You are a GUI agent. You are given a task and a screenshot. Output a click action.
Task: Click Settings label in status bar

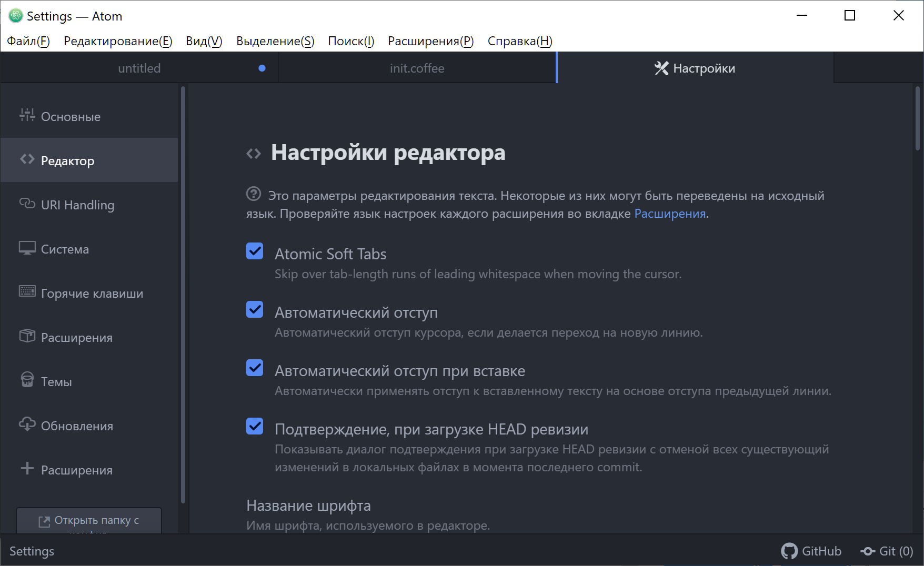click(x=32, y=551)
